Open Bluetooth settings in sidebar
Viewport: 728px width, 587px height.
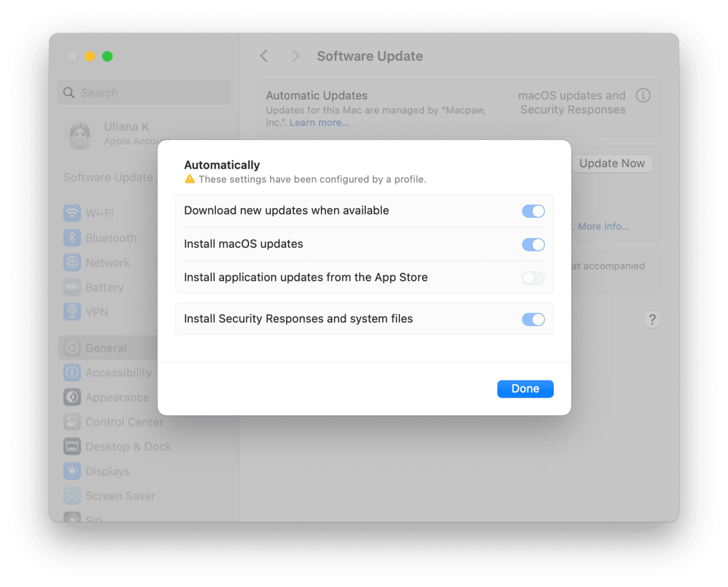pyautogui.click(x=100, y=238)
